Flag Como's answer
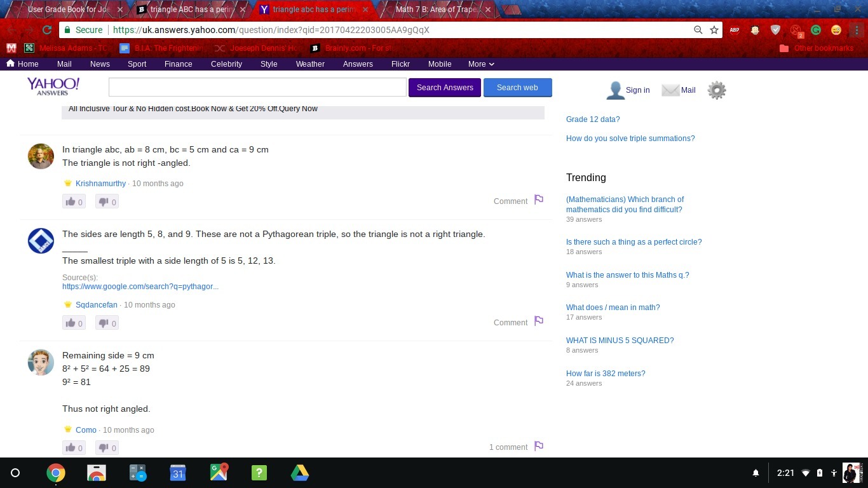Image resolution: width=868 pixels, height=488 pixels. pyautogui.click(x=539, y=445)
